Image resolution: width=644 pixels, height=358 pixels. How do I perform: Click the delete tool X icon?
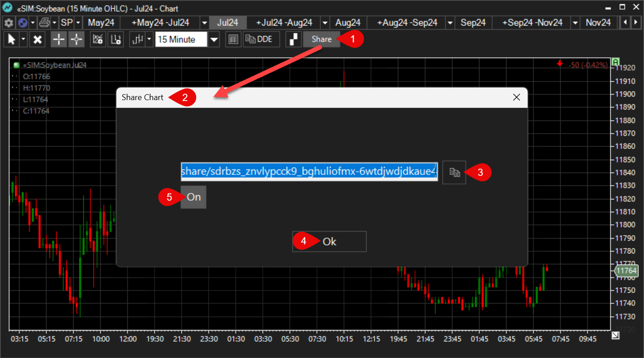click(x=37, y=39)
